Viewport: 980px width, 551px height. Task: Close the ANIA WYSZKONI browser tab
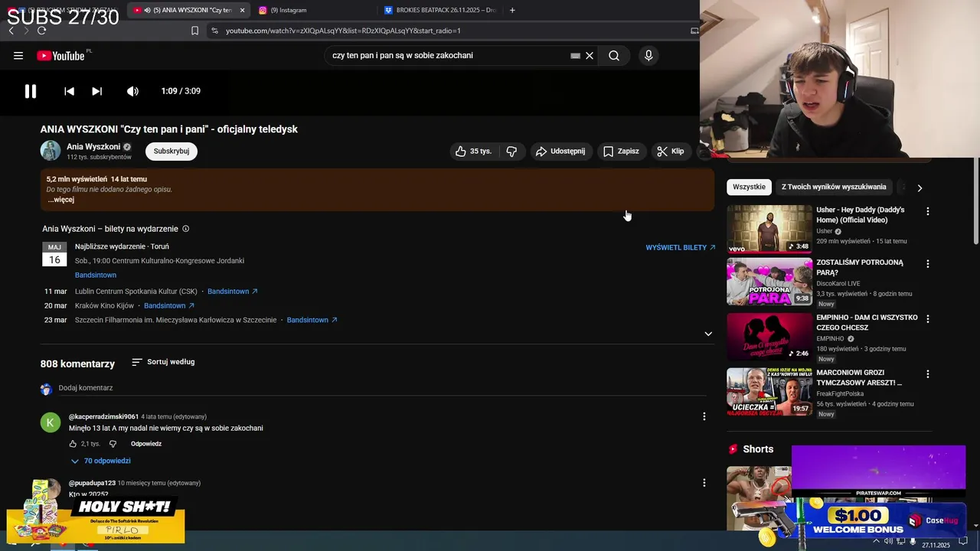[x=243, y=10]
